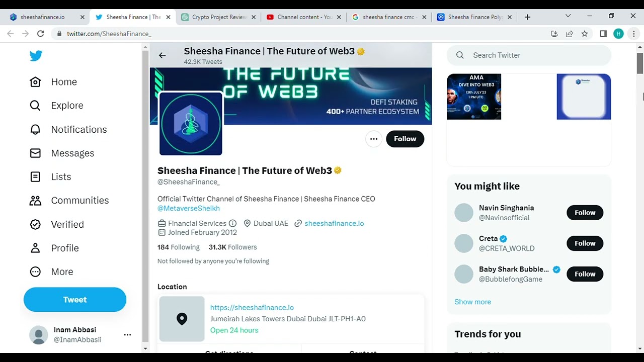Click the Twitter bird logo
Screen dimensions: 644x362
(x=36, y=56)
